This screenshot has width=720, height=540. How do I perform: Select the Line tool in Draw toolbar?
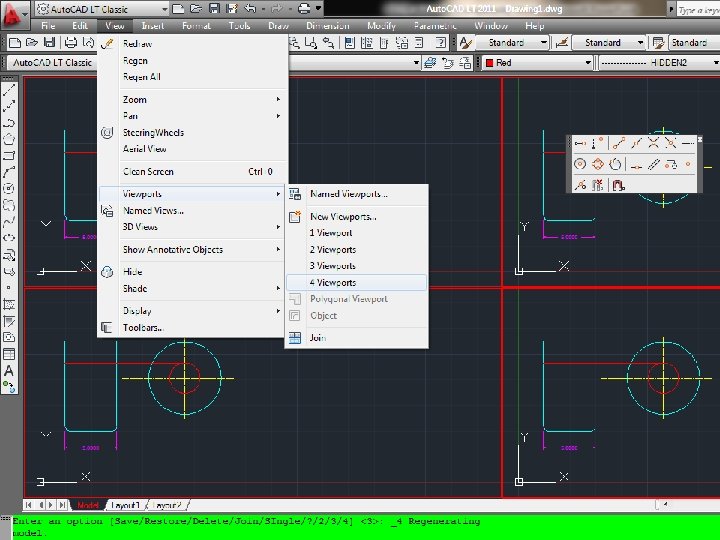pyautogui.click(x=9, y=90)
